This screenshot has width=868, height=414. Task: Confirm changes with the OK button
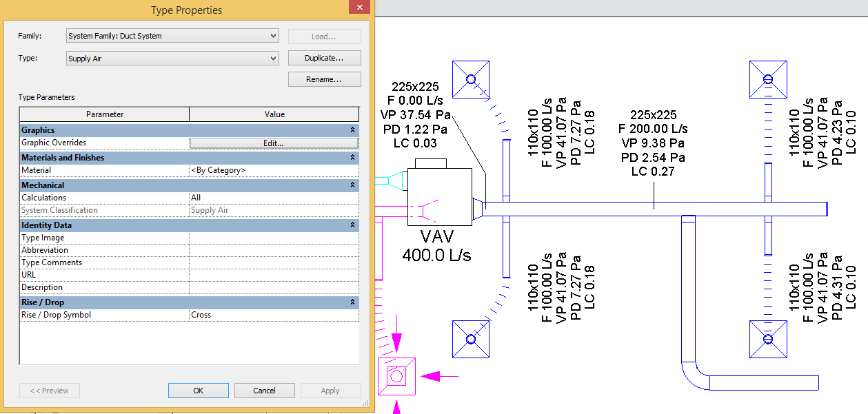(198, 390)
